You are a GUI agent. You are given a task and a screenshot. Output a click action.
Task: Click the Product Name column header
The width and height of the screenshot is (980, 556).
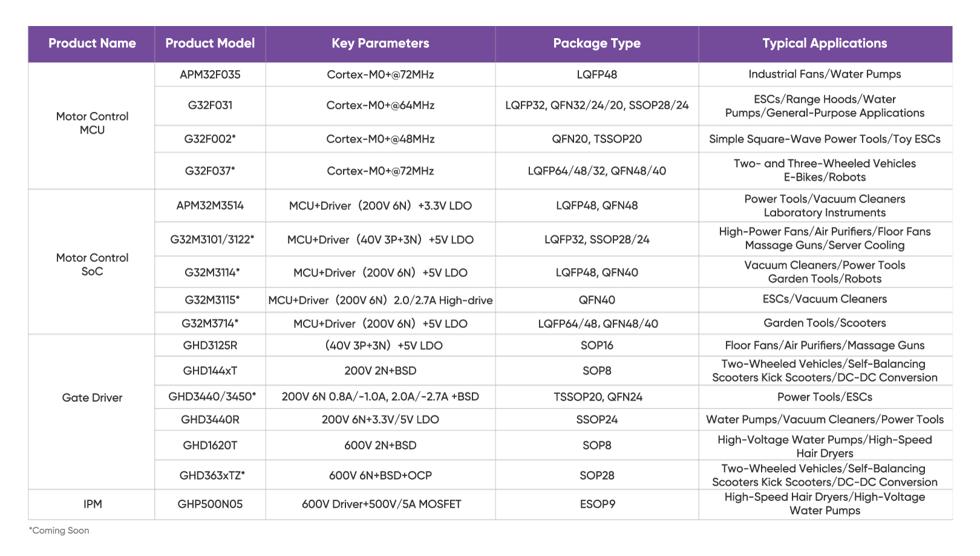tap(92, 44)
